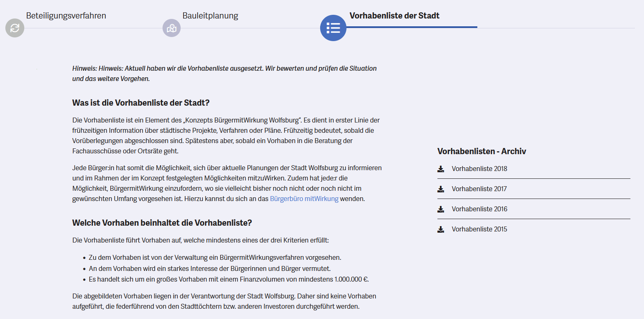The width and height of the screenshot is (644, 319).
Task: Open the Bürgerbüro mitWirkung link
Action: (x=304, y=199)
